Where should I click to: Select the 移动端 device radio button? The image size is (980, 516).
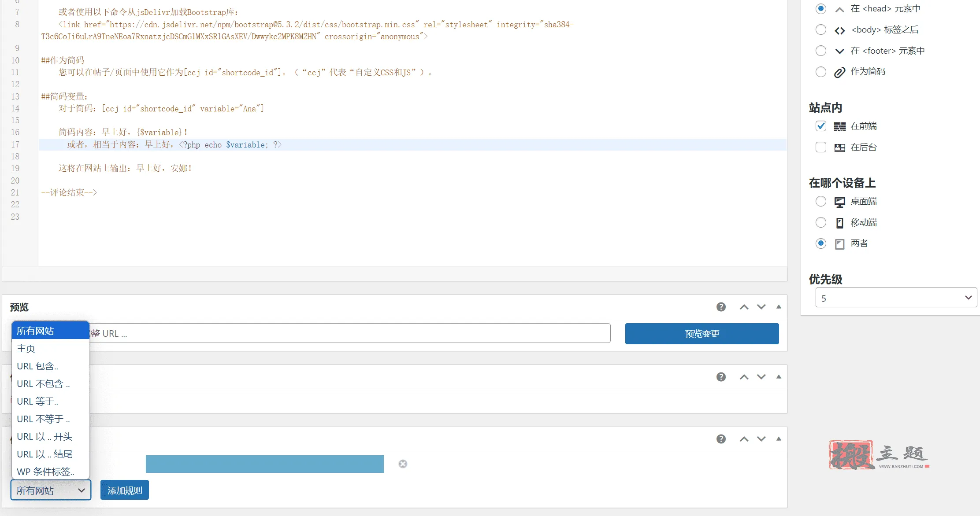tap(820, 222)
